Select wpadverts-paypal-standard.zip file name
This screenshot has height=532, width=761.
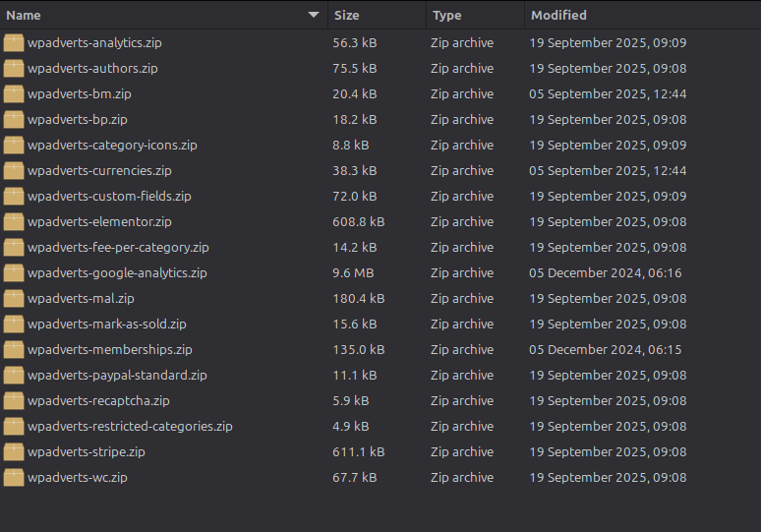click(117, 376)
